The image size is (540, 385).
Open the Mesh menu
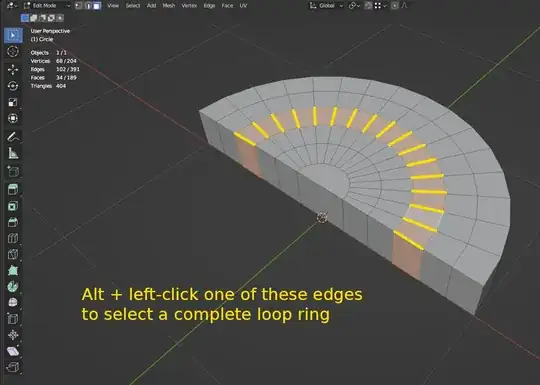(169, 6)
